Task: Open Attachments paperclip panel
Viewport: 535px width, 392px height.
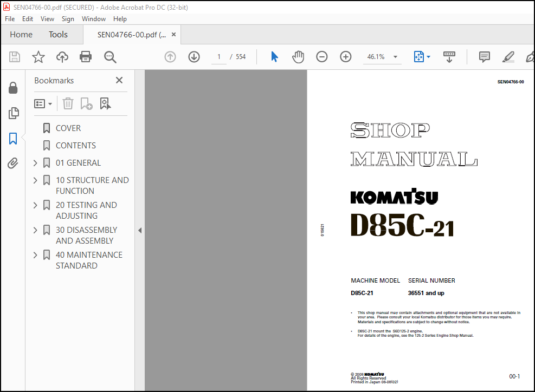Action: point(13,164)
